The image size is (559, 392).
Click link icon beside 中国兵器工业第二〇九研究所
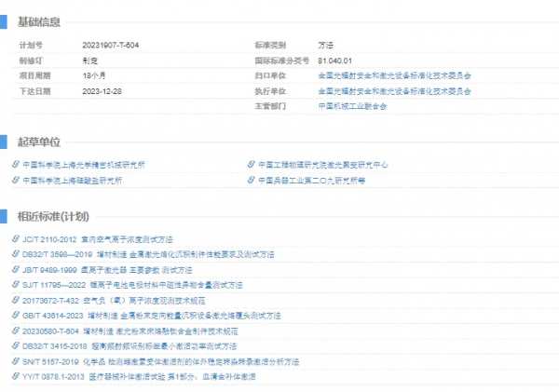[x=251, y=181]
